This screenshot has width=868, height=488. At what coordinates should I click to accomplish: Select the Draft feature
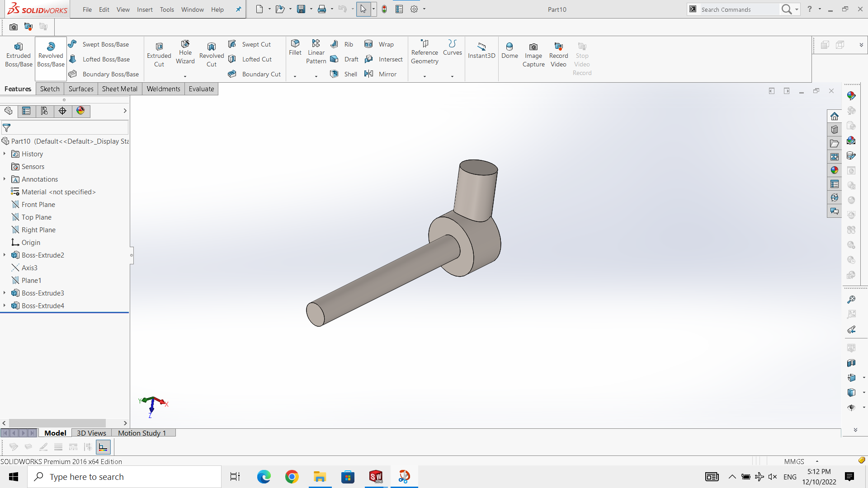tap(344, 59)
